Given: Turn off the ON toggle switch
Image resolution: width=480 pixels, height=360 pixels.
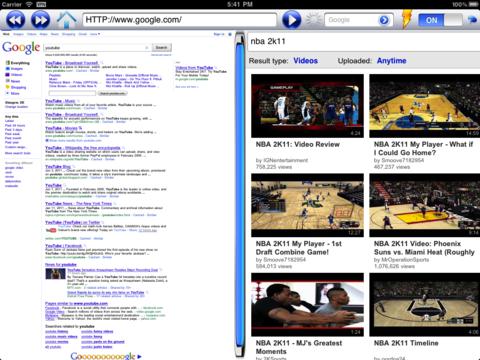Looking at the screenshot, I should click(440, 20).
